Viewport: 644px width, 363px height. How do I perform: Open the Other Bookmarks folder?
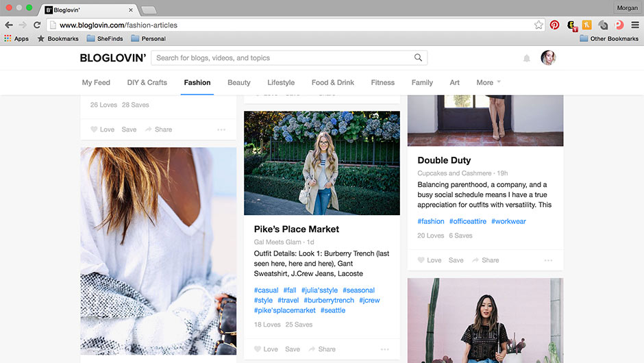[609, 38]
